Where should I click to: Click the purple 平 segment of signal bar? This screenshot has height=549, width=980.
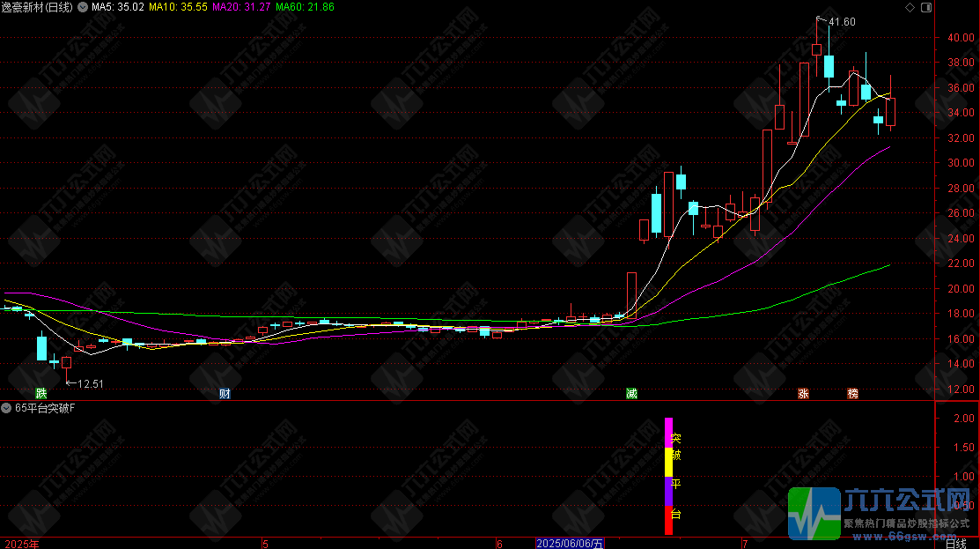669,492
